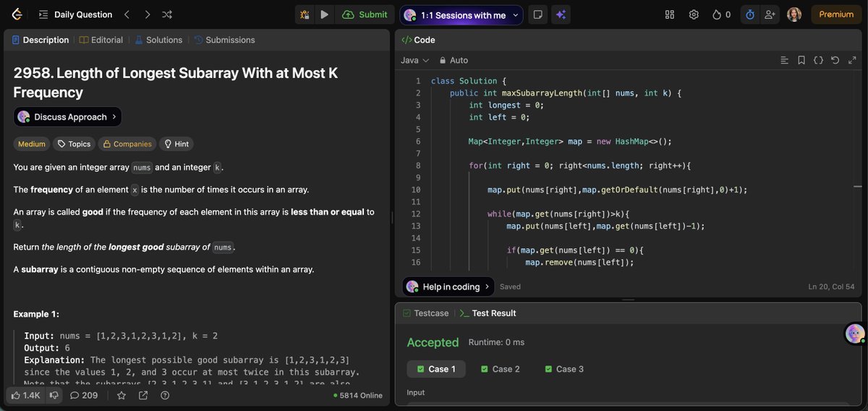Viewport: 868px width, 411px height.
Task: Switch to the Testcase tab
Action: 426,313
